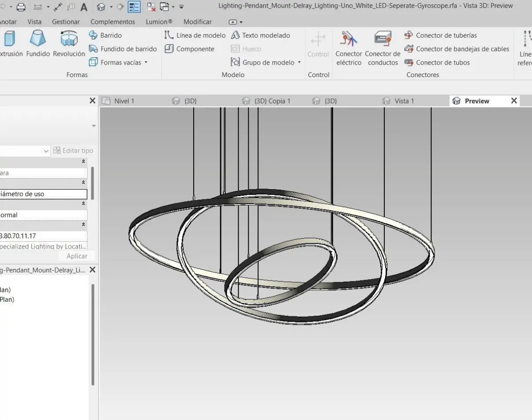Click the properties filter arrow below the Properties X
The height and width of the screenshot is (420, 532).
[94, 126]
